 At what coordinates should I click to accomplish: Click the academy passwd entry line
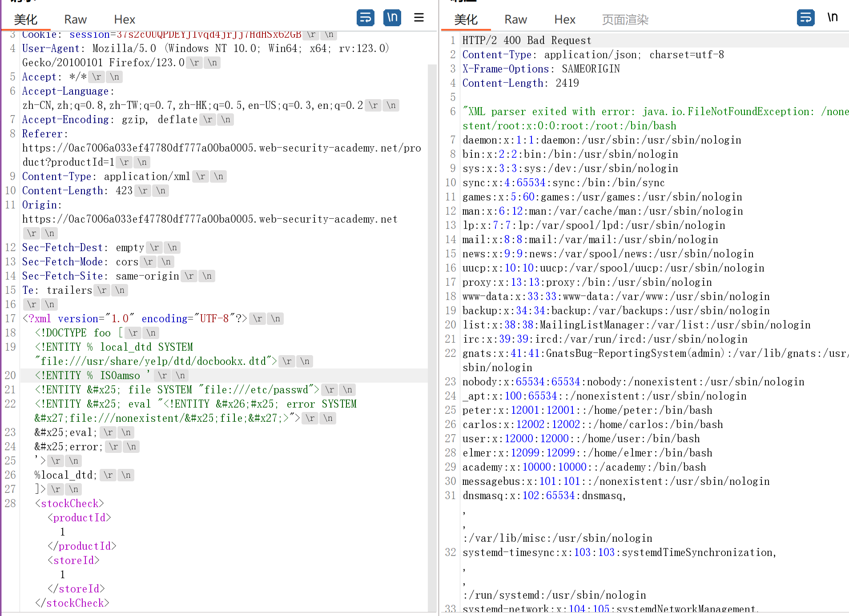584,467
